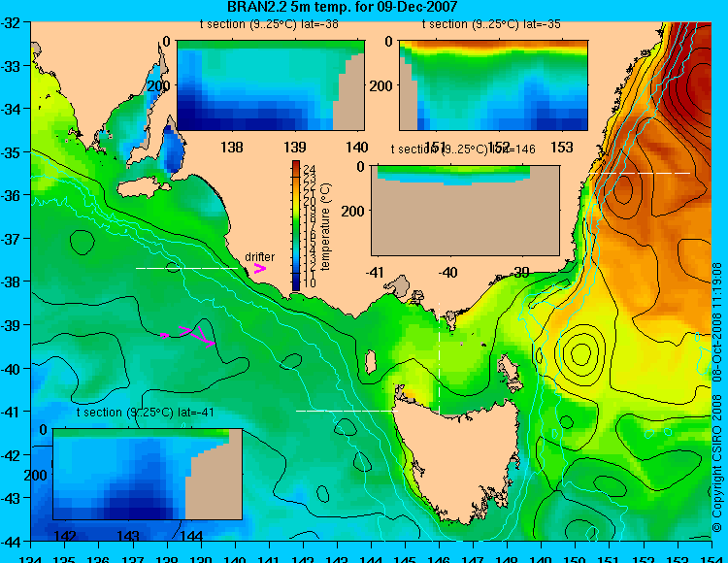Click the -44 latitude label on the y-axis

[11, 542]
